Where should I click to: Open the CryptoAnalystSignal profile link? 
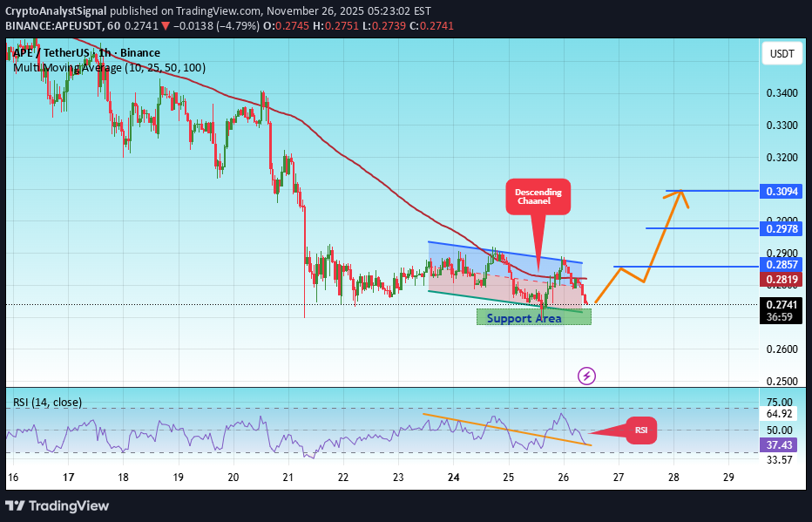pyautogui.click(x=57, y=11)
